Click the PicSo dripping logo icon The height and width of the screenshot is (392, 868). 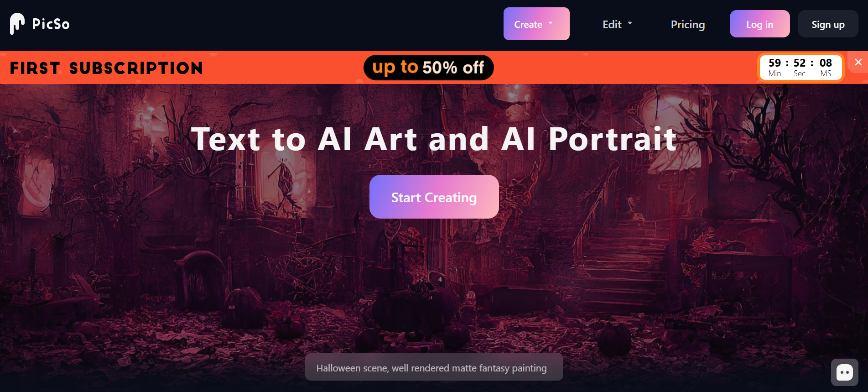[x=17, y=24]
